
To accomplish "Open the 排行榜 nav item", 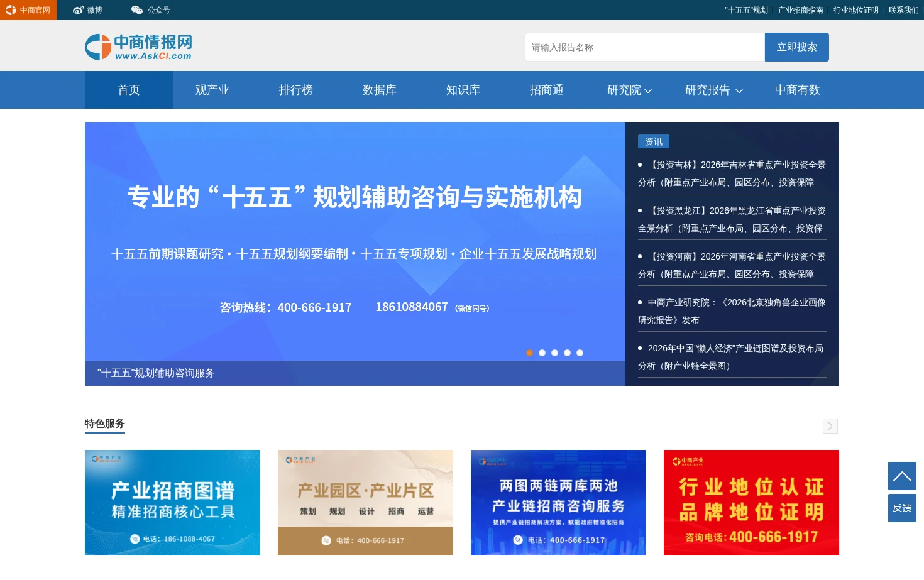I will [296, 90].
